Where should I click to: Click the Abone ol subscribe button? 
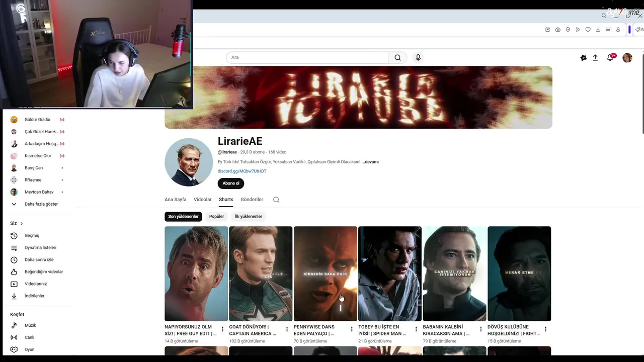pos(231,183)
